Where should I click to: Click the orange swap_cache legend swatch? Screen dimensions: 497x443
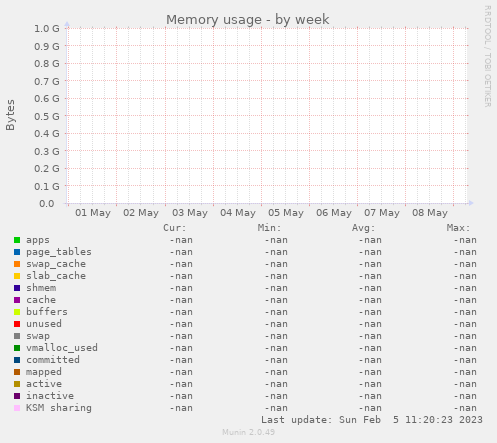tap(17, 264)
